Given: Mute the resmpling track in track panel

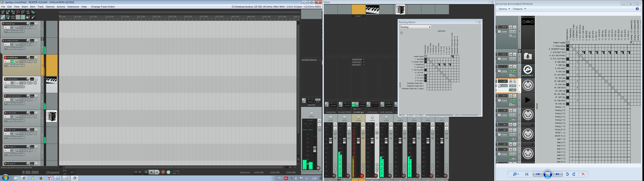Looking at the screenshot, I should pyautogui.click(x=5, y=27).
